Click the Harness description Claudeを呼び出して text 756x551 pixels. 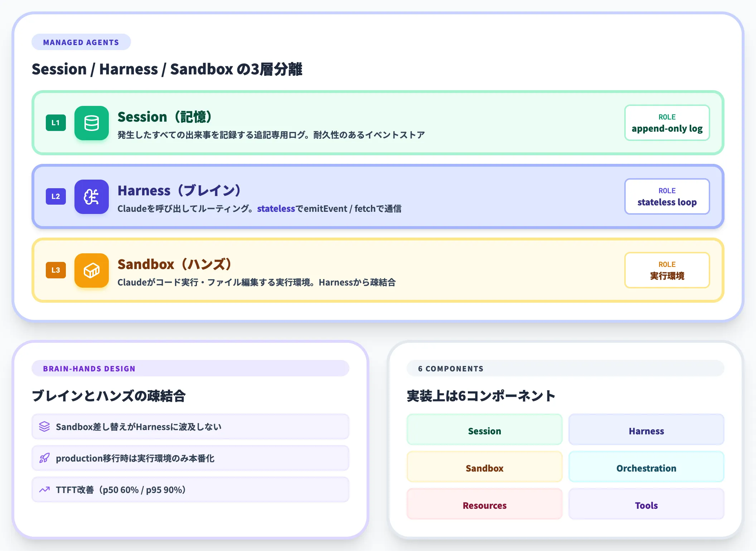tap(259, 209)
